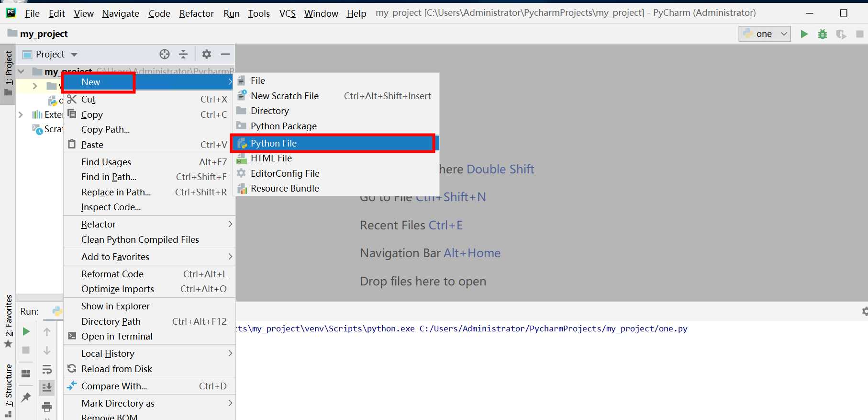
Task: Pin the Run tab
Action: [26, 397]
